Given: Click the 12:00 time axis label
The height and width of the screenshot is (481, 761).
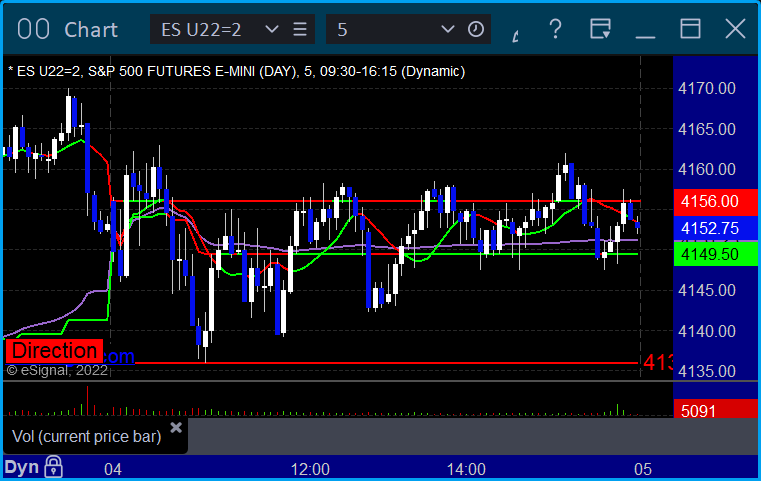Looking at the screenshot, I should point(310,469).
